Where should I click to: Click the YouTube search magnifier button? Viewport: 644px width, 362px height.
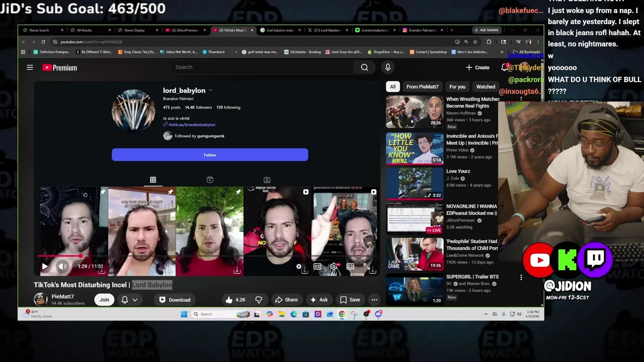364,67
